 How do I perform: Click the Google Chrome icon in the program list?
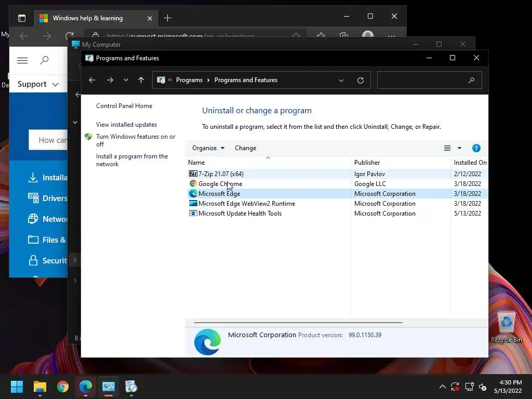pos(193,183)
